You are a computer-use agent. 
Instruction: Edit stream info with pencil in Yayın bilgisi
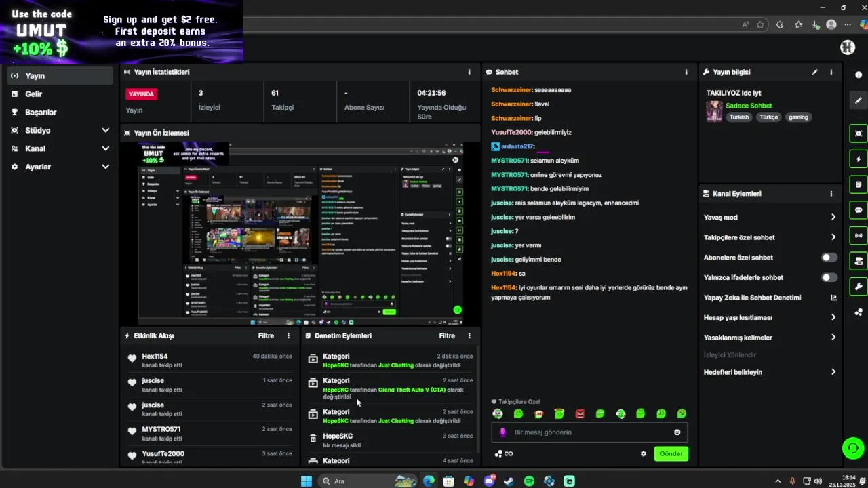tap(815, 72)
